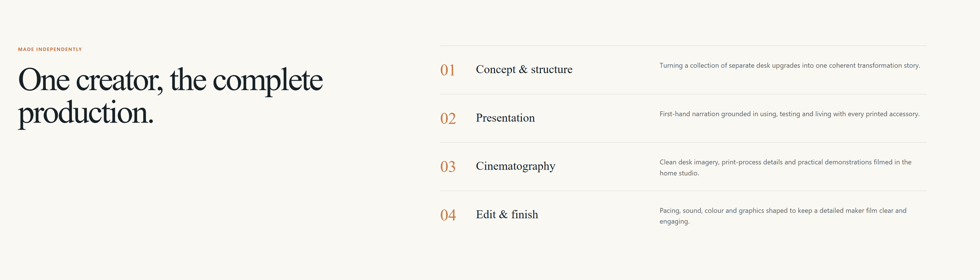Click the number 03

click(x=448, y=167)
